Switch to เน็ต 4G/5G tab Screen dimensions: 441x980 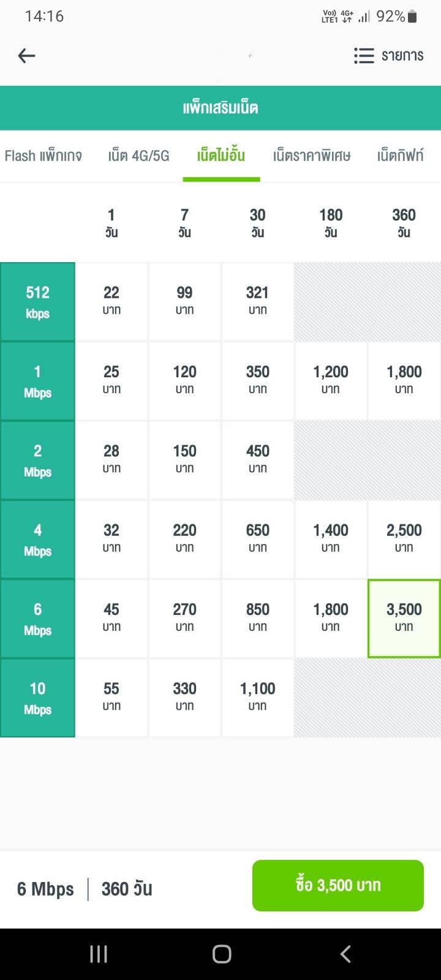[138, 156]
